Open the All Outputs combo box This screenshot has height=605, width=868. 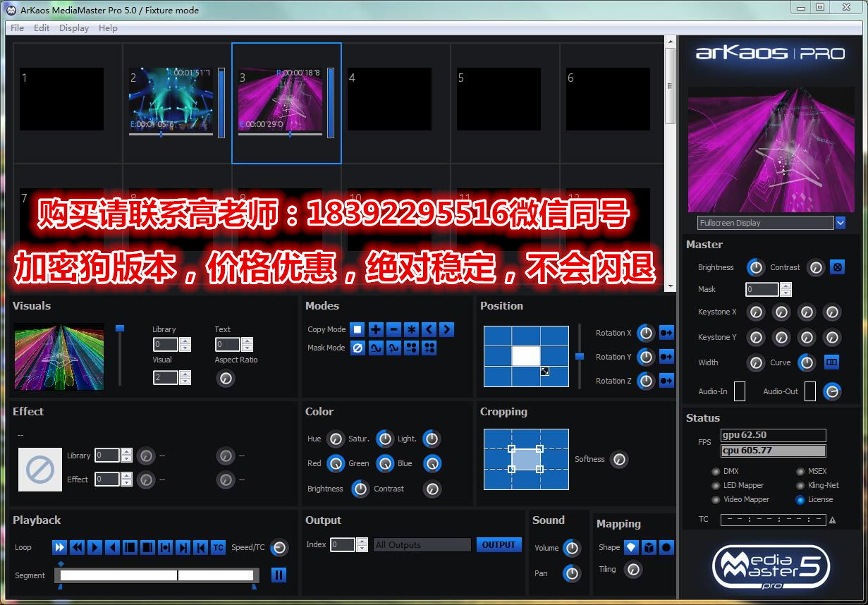pyautogui.click(x=422, y=544)
